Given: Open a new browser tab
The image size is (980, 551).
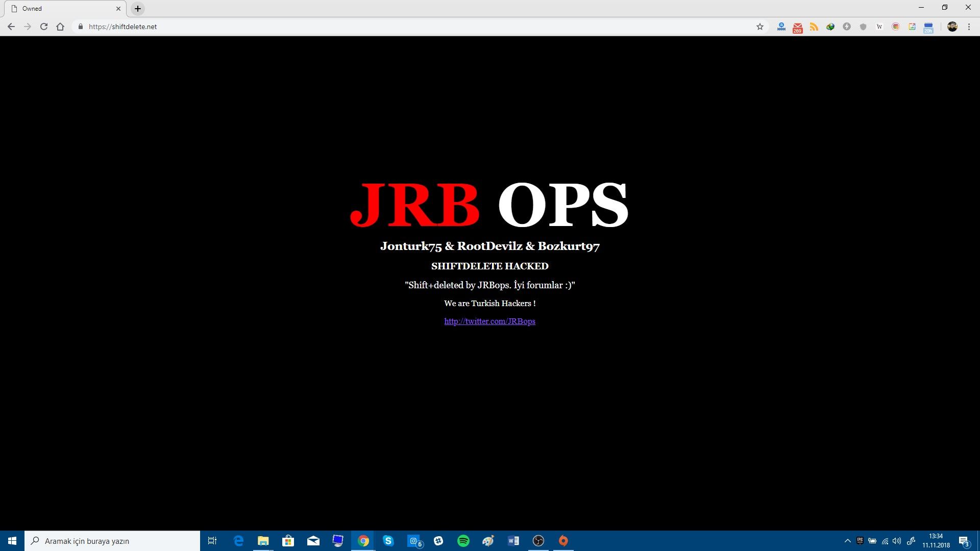Looking at the screenshot, I should coord(137,9).
